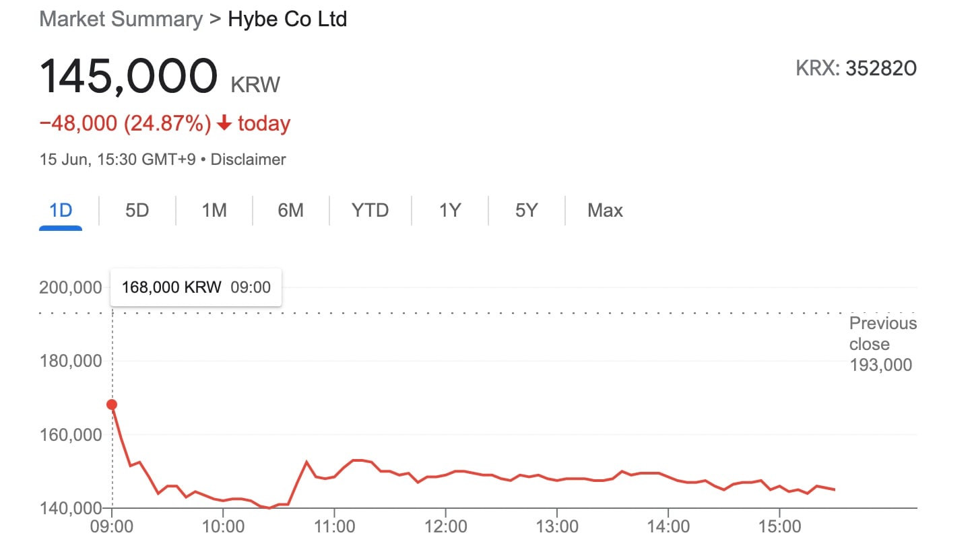Click the red data point on the chart
Image resolution: width=970 pixels, height=560 pixels.
[x=112, y=405]
